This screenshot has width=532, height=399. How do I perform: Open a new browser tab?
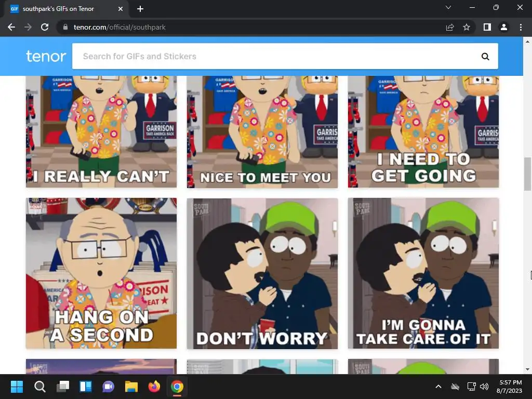pyautogui.click(x=140, y=9)
